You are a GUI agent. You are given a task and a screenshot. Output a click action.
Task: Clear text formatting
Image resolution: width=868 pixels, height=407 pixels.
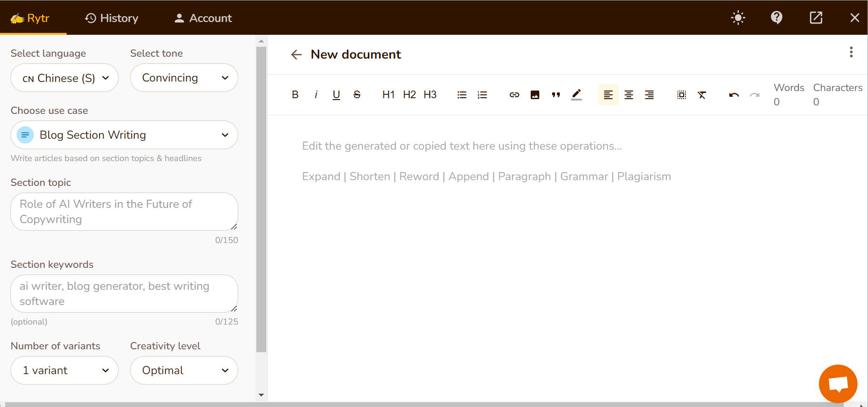(x=702, y=95)
